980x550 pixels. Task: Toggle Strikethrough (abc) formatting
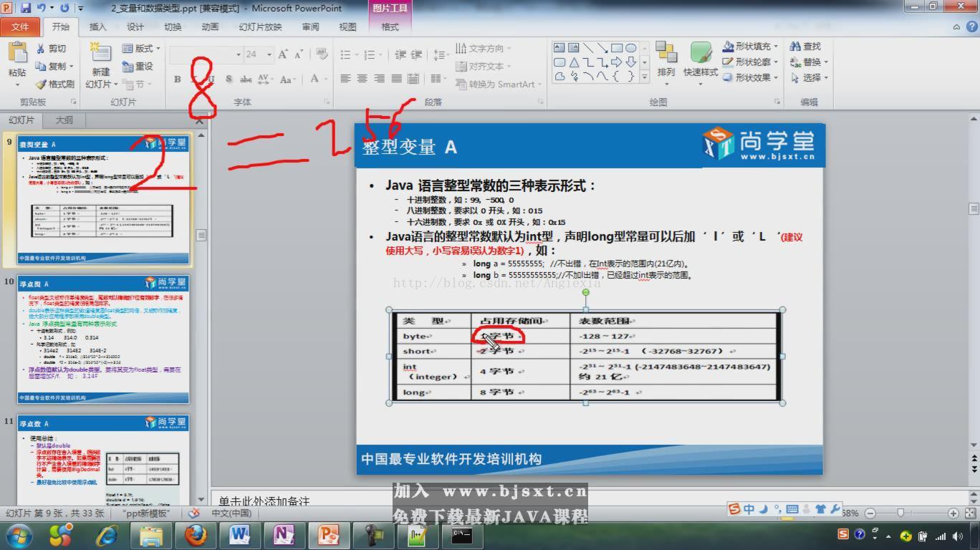(246, 79)
